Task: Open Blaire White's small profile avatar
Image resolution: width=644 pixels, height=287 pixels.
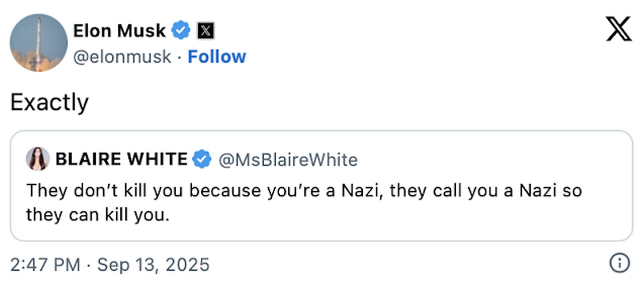Action: pos(38,159)
